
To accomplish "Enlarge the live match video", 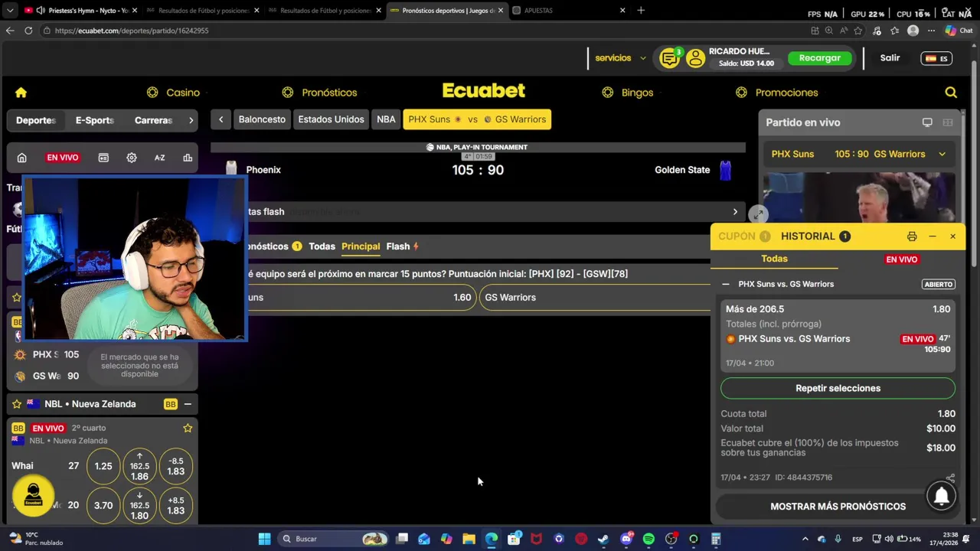I will [758, 214].
